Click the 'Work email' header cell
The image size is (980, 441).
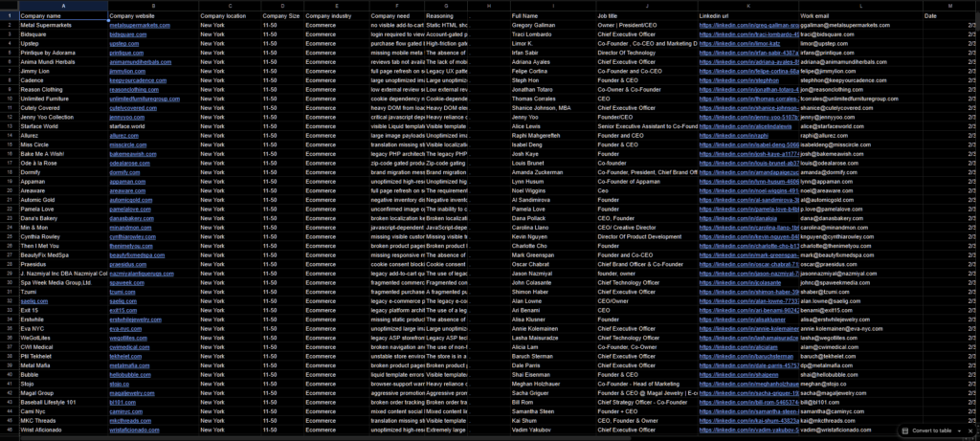pyautogui.click(x=860, y=15)
